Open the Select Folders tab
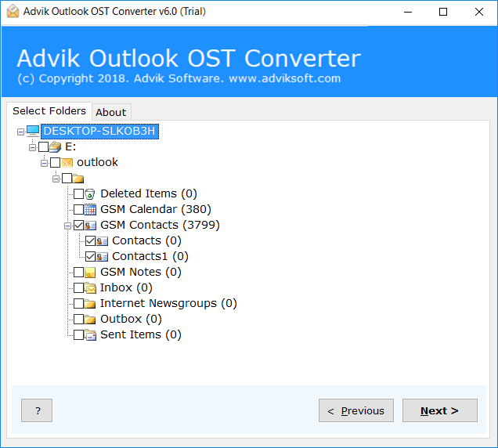This screenshot has height=448, width=498. (49, 111)
